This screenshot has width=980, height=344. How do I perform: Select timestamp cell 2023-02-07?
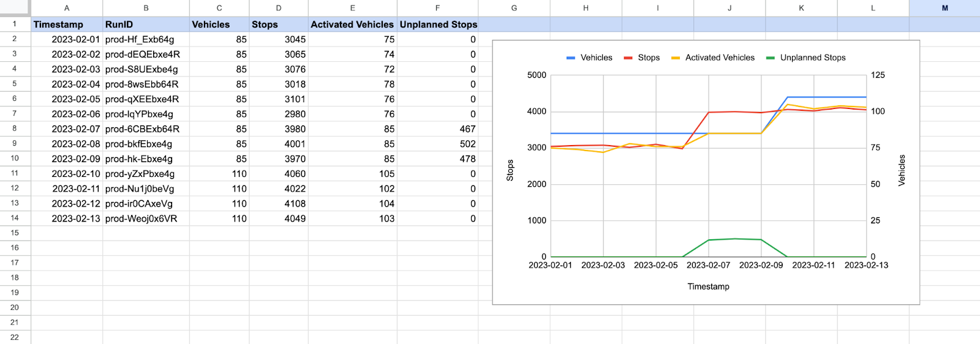click(67, 129)
